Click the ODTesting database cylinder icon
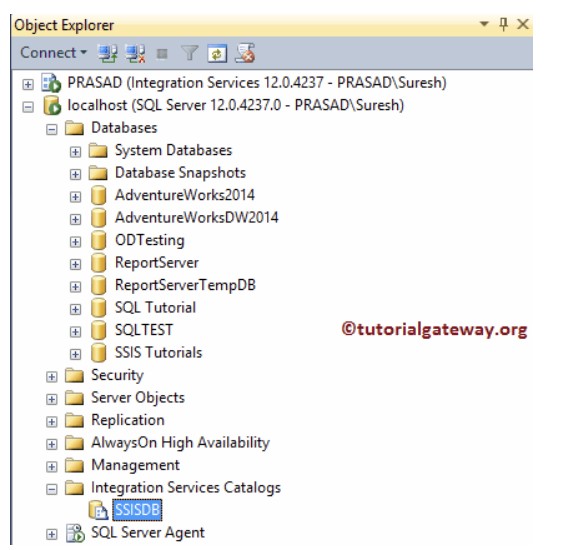This screenshot has height=550, width=585. tap(98, 240)
